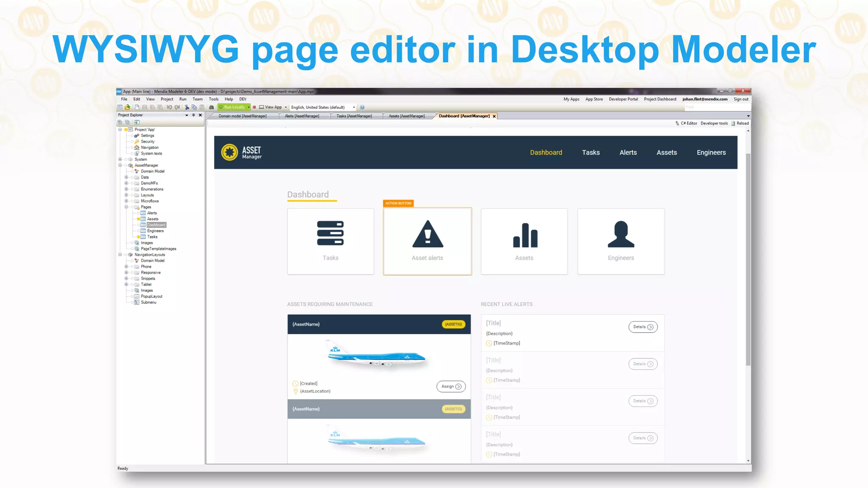Open the DEV menu
This screenshot has height=488, width=868.
point(243,99)
